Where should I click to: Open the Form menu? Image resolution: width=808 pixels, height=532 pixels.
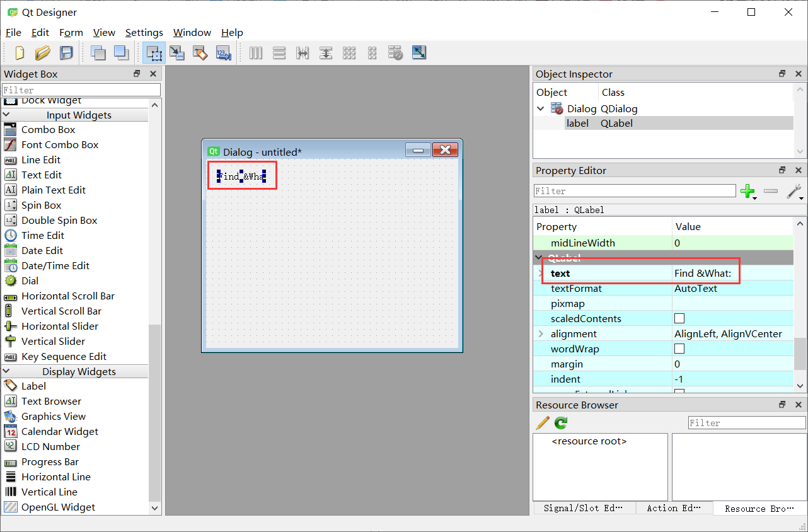click(71, 33)
